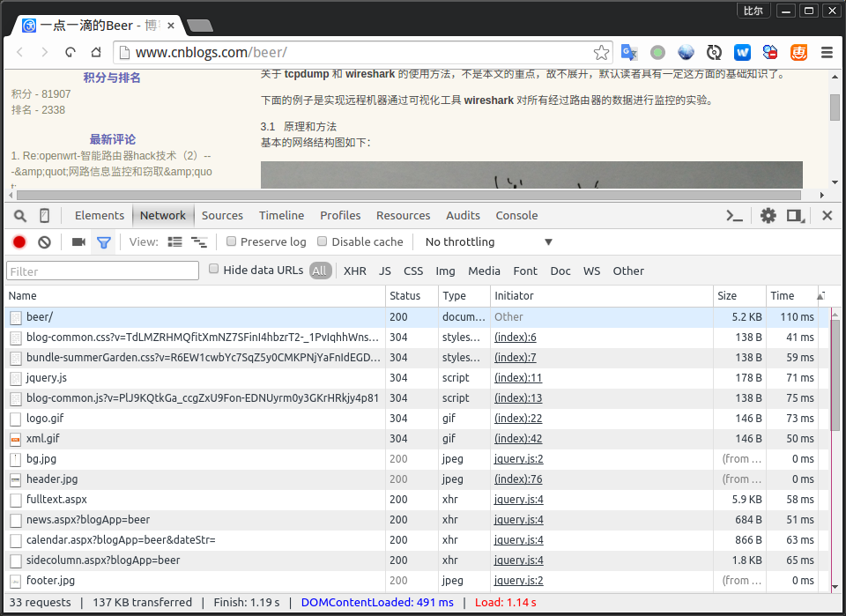Click the circular arrows sync extension icon
Screen dimensions: 846x616
[x=714, y=52]
